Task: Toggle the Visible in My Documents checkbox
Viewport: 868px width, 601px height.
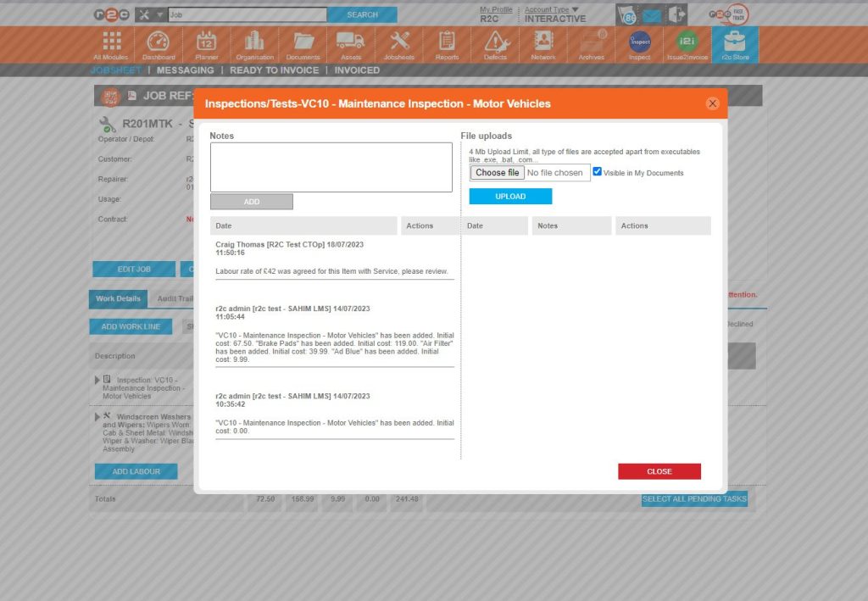Action: click(598, 171)
